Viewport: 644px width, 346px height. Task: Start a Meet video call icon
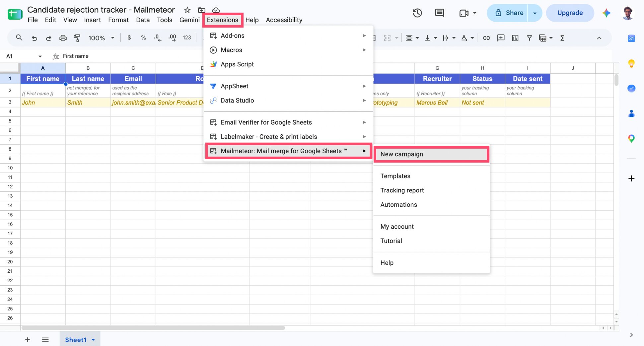[x=464, y=13]
